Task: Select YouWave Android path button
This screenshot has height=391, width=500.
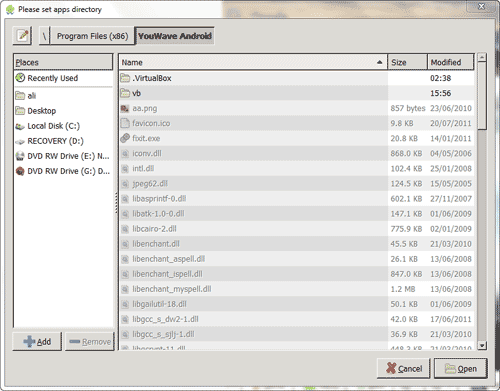Action: [174, 36]
